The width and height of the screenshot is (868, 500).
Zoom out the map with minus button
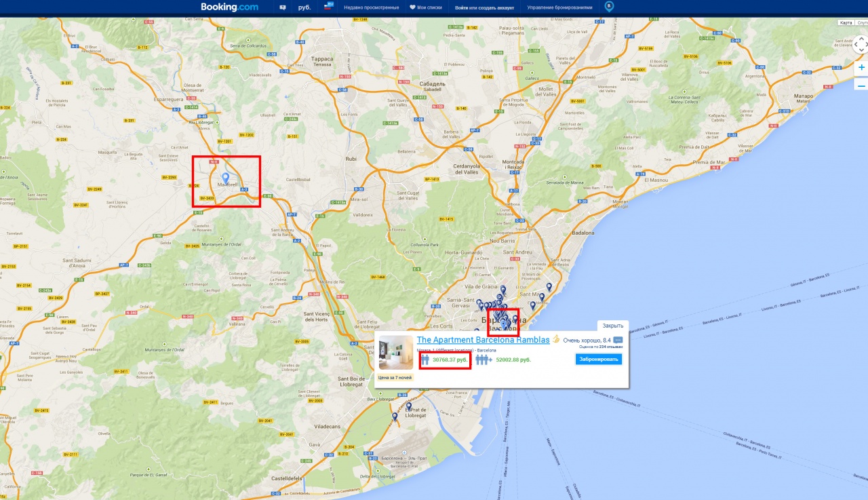tap(861, 85)
